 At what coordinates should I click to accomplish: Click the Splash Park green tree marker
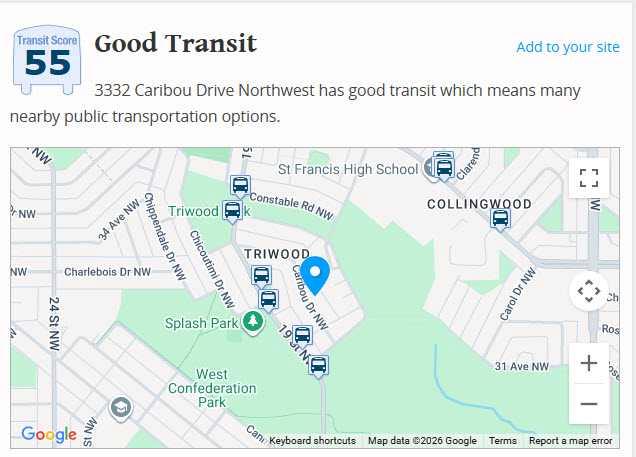tap(254, 322)
